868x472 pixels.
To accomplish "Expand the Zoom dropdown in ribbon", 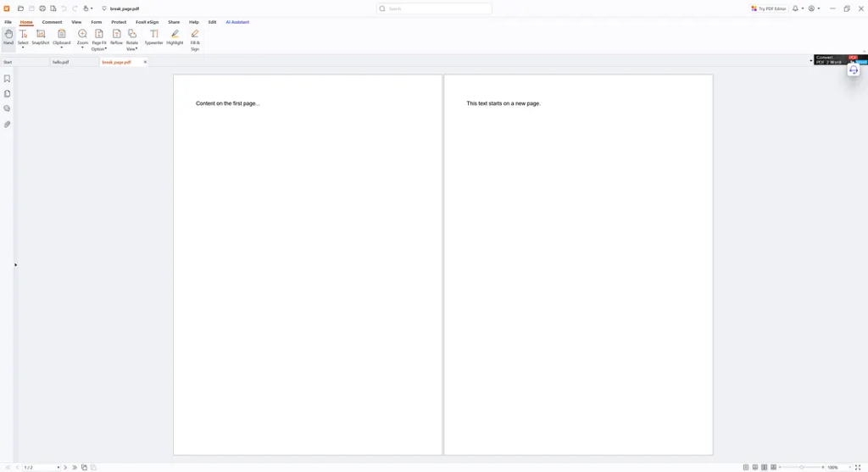I will [x=82, y=47].
